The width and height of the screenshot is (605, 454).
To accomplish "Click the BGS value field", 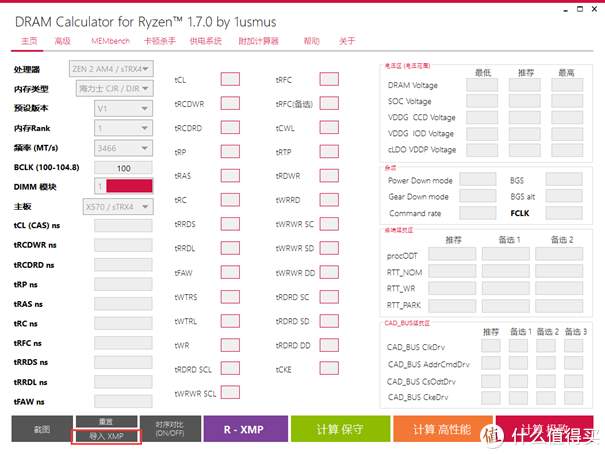I will (x=564, y=179).
